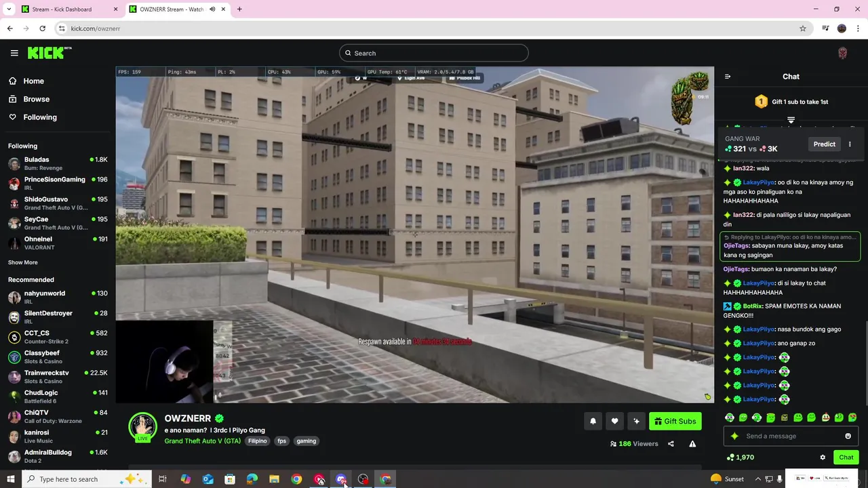Select the OWZNERR Stream browser tab
Screen dimensions: 868x488
[176, 9]
